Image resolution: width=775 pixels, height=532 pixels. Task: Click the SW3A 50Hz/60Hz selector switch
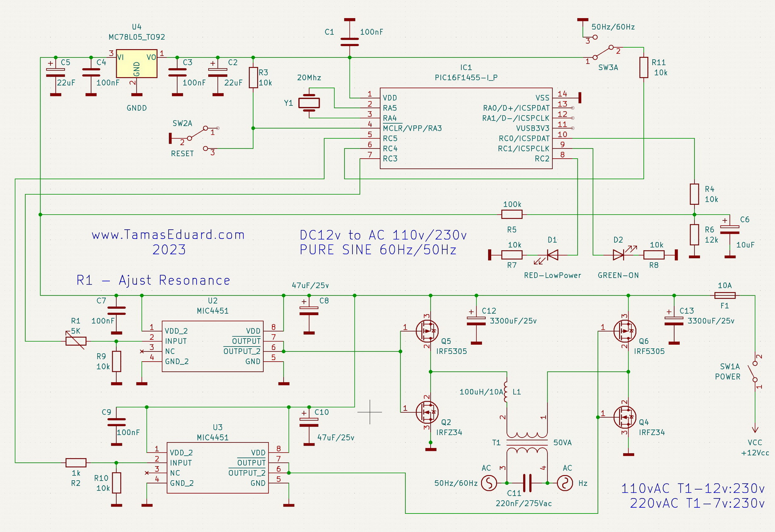pyautogui.click(x=603, y=52)
